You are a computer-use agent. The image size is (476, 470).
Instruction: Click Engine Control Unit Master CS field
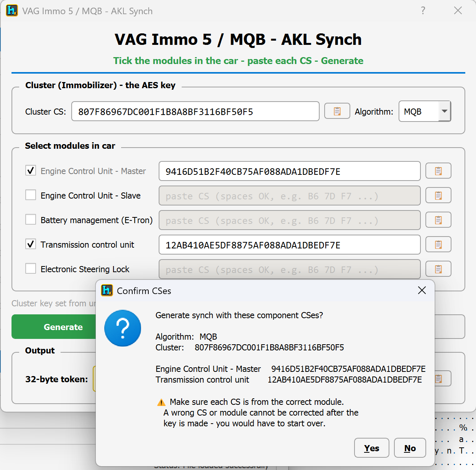click(290, 171)
